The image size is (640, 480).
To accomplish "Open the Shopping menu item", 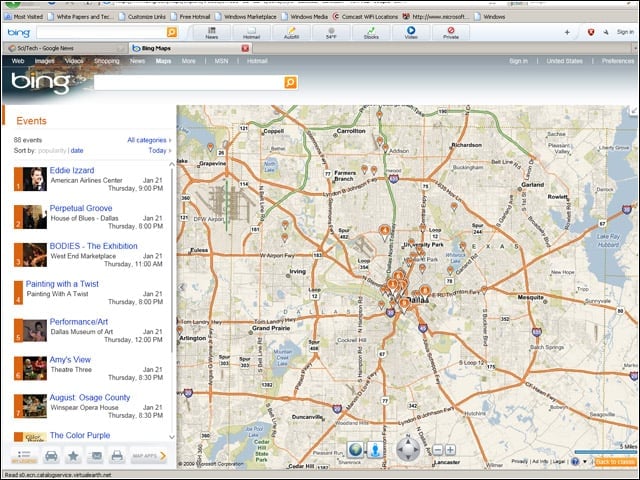I will (107, 61).
